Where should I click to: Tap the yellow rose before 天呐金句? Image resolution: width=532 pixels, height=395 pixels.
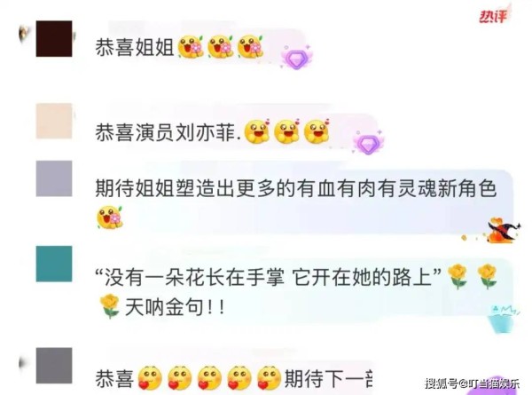pos(110,306)
